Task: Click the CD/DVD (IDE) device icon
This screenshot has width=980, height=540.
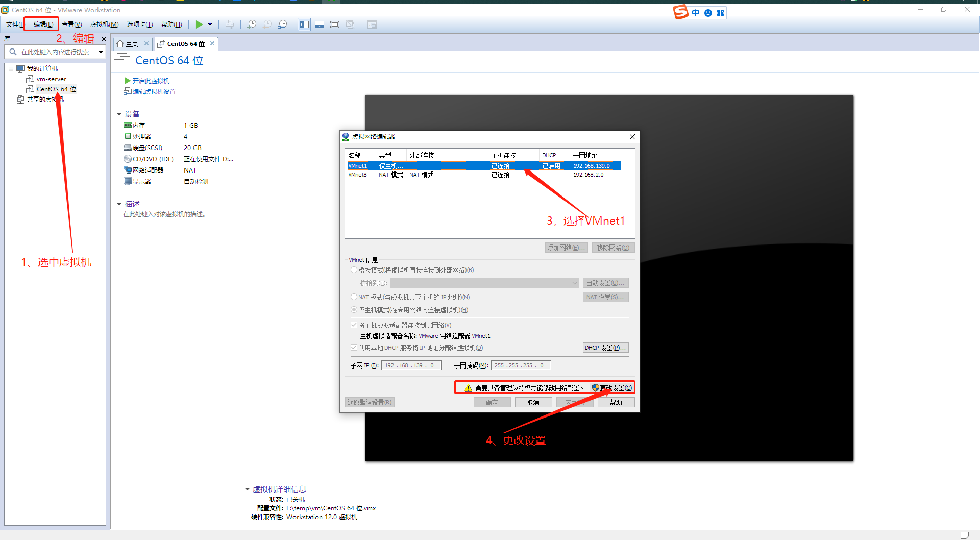Action: [x=128, y=159]
